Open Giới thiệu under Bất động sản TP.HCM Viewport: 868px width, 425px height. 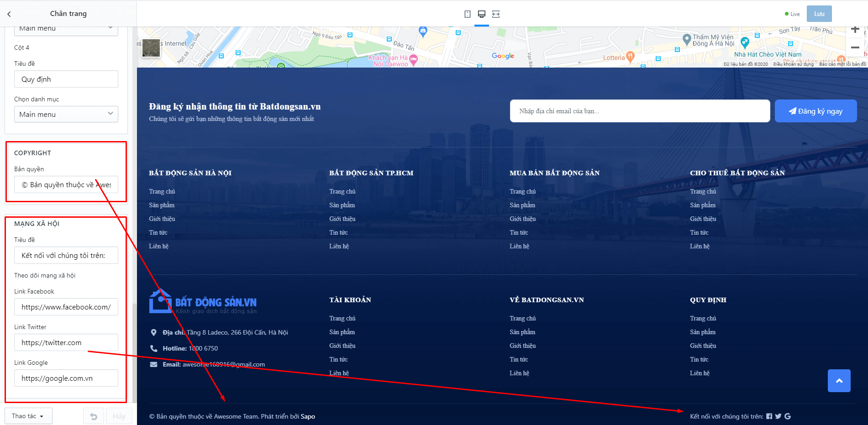342,219
